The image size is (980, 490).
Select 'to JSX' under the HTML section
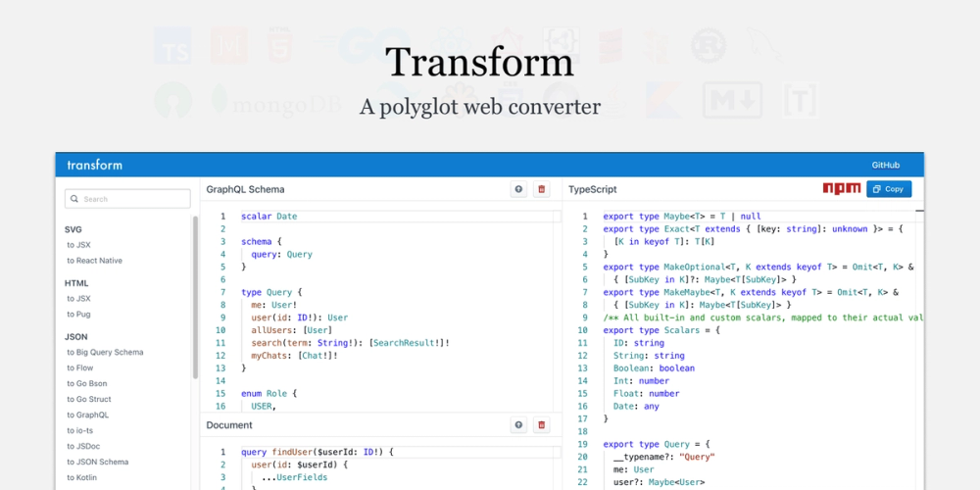click(78, 299)
